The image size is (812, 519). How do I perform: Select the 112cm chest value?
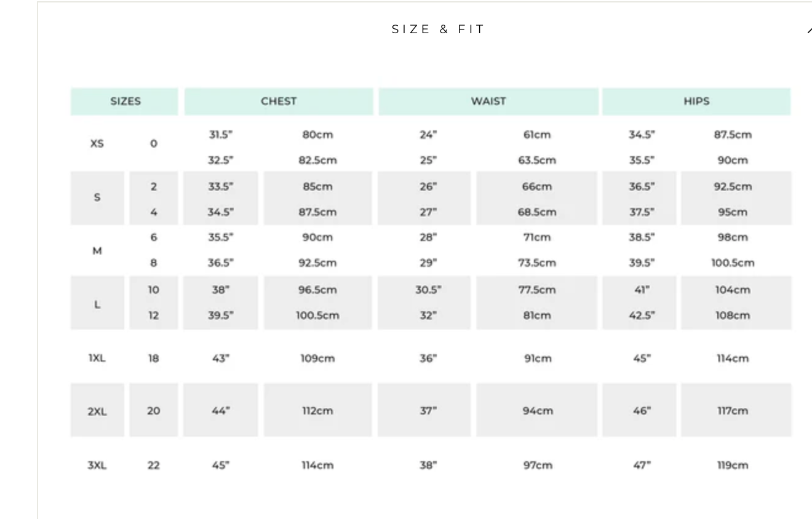pos(317,411)
